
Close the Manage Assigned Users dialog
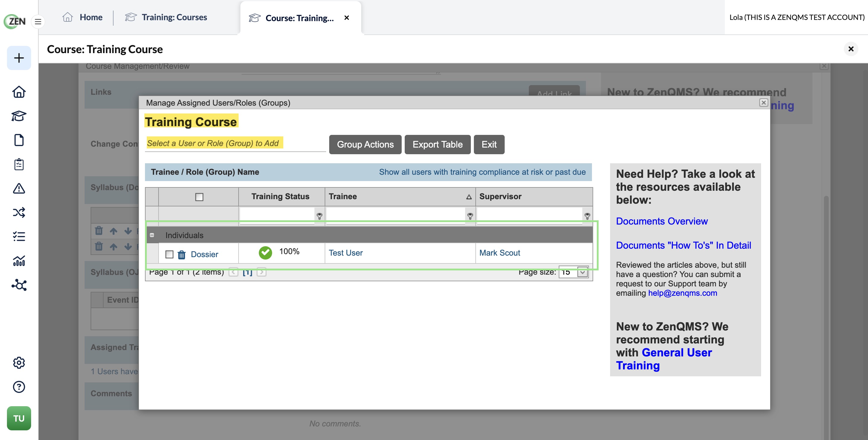click(764, 103)
